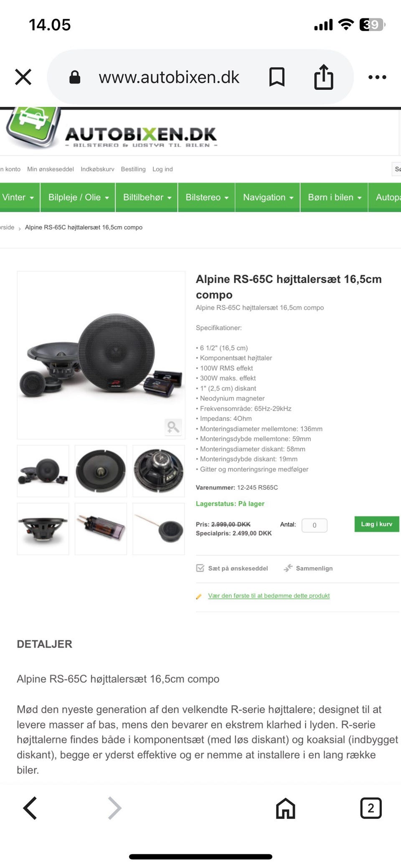Viewport: 401px width, 868px height.
Task: Close the in-app browser with X
Action: [23, 77]
